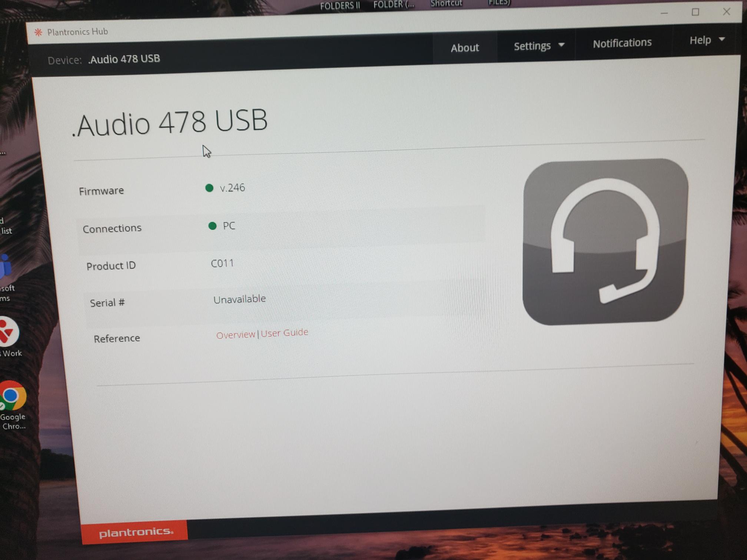This screenshot has height=560, width=747.
Task: Open the Notifications tab
Action: [622, 43]
